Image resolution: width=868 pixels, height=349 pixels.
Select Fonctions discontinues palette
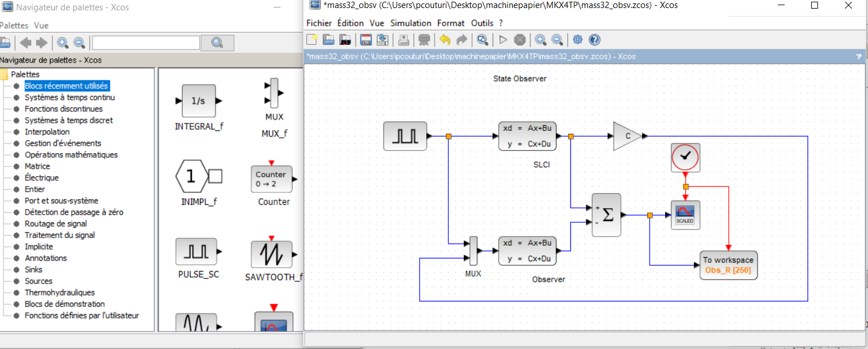(64, 108)
